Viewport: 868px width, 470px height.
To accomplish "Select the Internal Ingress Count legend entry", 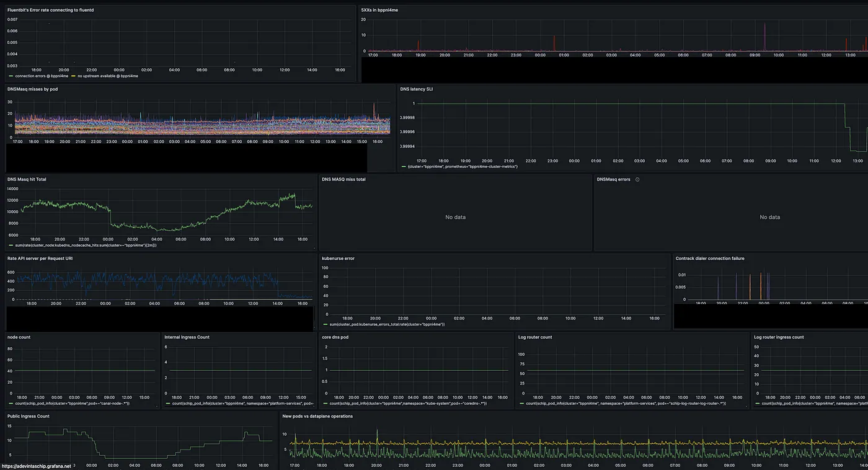I will pyautogui.click(x=242, y=404).
